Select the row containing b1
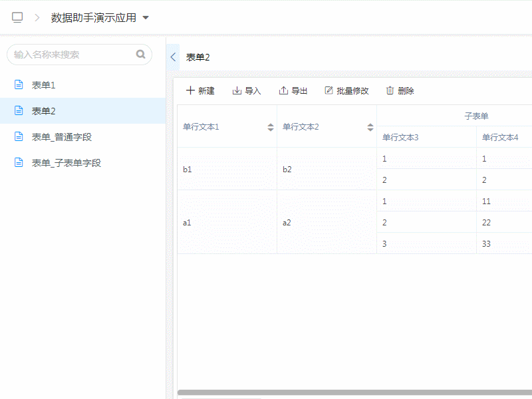 tap(188, 170)
